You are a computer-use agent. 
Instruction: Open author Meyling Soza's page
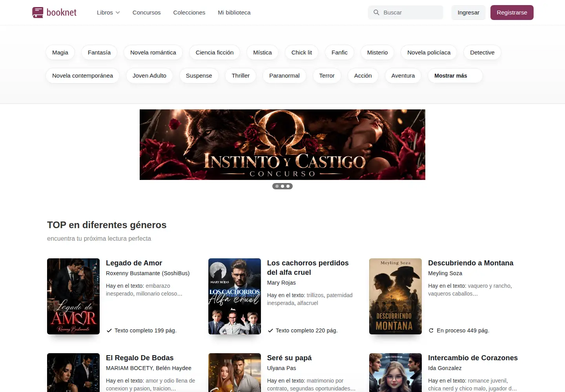click(445, 273)
